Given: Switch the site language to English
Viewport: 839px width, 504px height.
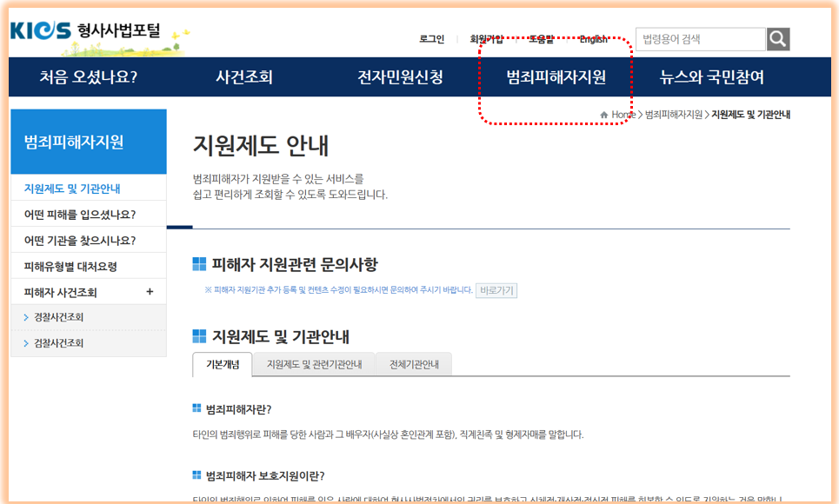Looking at the screenshot, I should point(593,39).
